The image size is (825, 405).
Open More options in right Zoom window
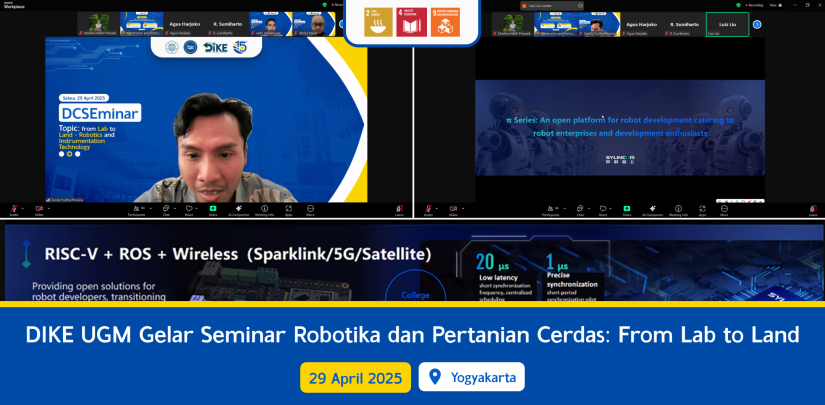[724, 210]
